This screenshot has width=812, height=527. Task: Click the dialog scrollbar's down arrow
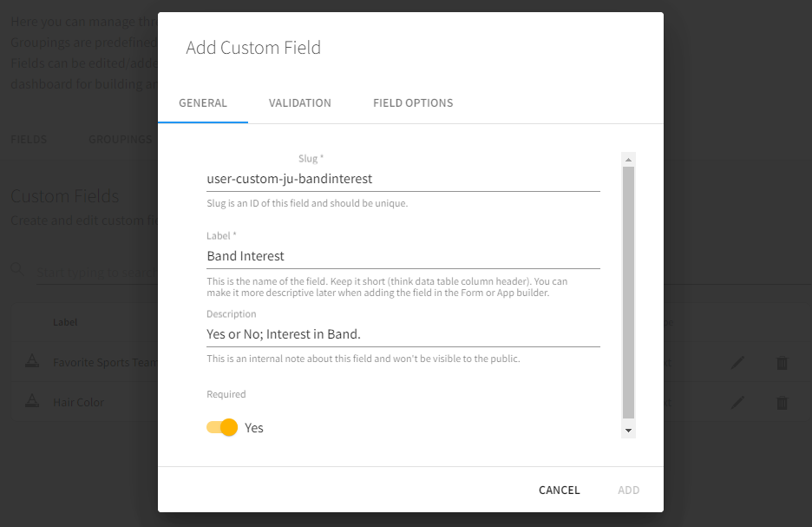pos(629,431)
